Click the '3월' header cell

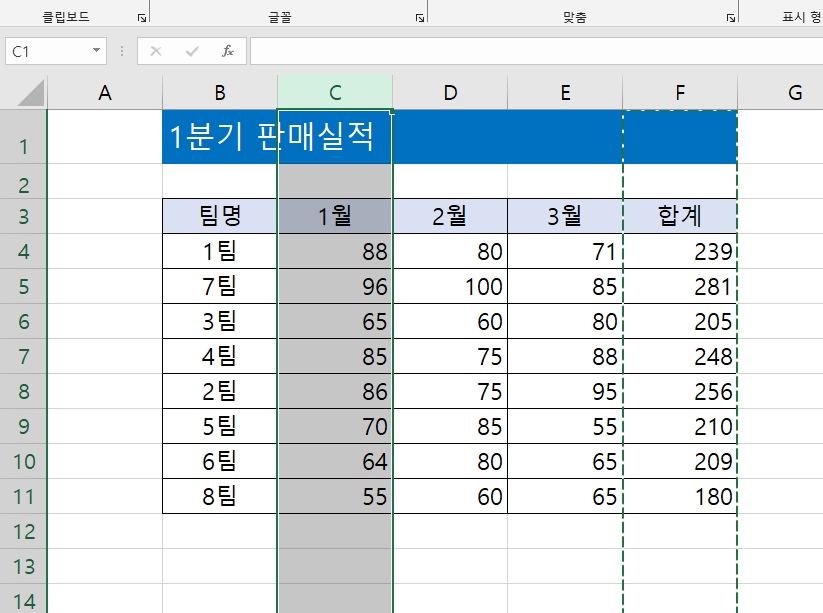[x=565, y=216]
